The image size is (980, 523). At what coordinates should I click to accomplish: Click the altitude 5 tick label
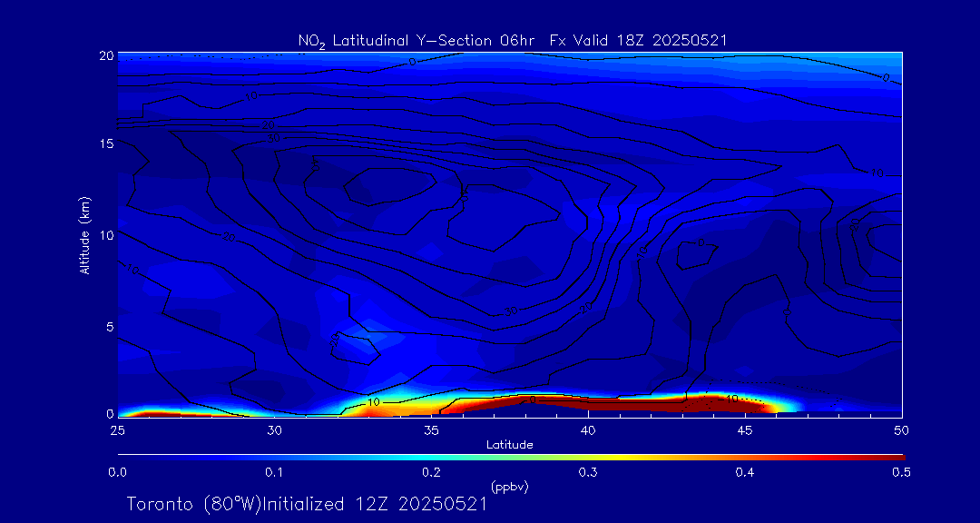pos(109,326)
